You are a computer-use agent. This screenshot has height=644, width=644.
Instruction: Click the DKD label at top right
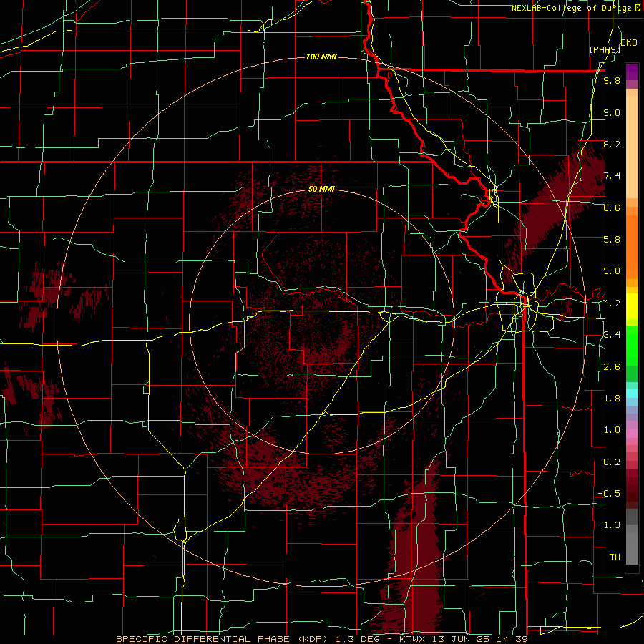click(x=629, y=43)
